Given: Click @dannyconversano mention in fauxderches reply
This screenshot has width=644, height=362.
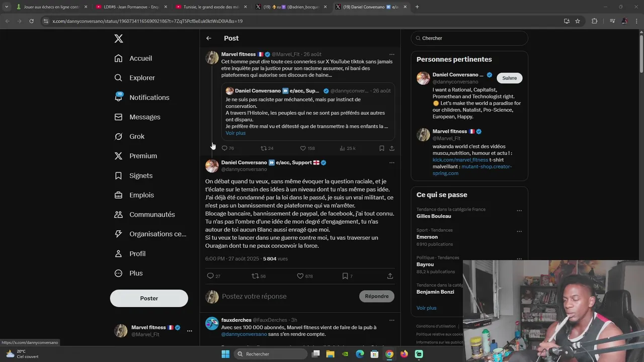Looking at the screenshot, I should point(244,334).
